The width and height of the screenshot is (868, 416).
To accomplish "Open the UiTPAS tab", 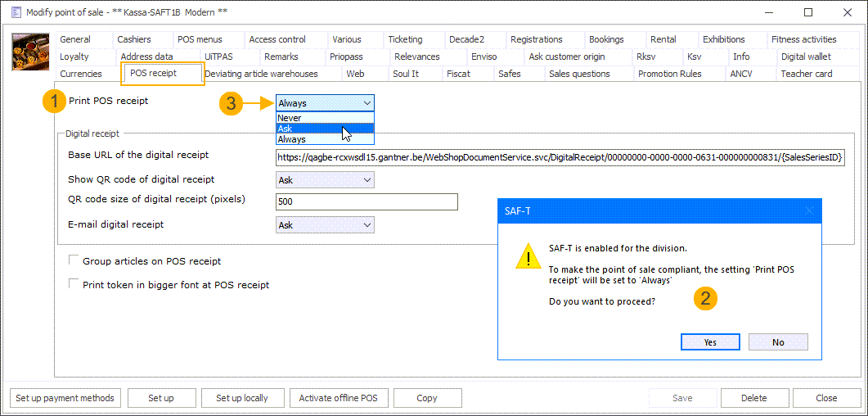I will point(229,57).
